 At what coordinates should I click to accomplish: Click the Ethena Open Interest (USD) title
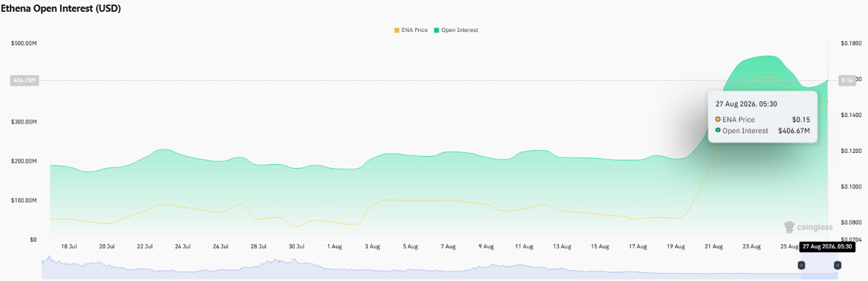coord(61,8)
